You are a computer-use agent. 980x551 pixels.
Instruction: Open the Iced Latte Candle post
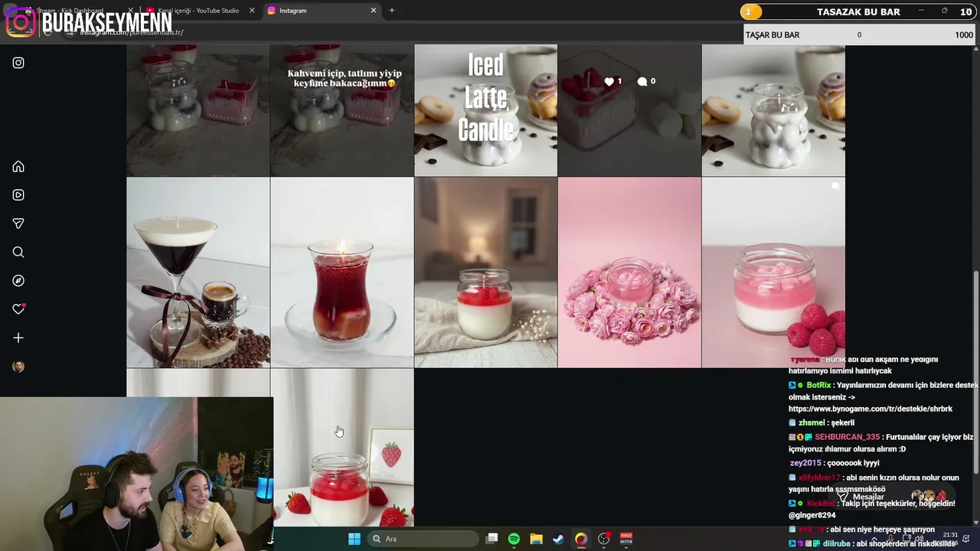tap(485, 110)
